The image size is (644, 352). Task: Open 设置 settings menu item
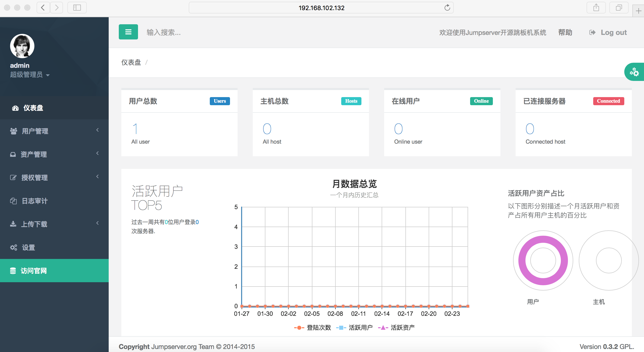[54, 248]
